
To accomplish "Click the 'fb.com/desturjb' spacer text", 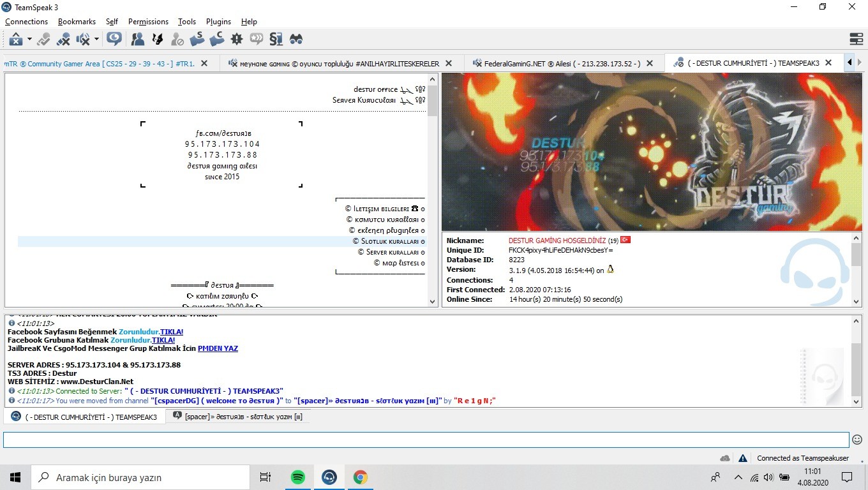I will tap(223, 133).
